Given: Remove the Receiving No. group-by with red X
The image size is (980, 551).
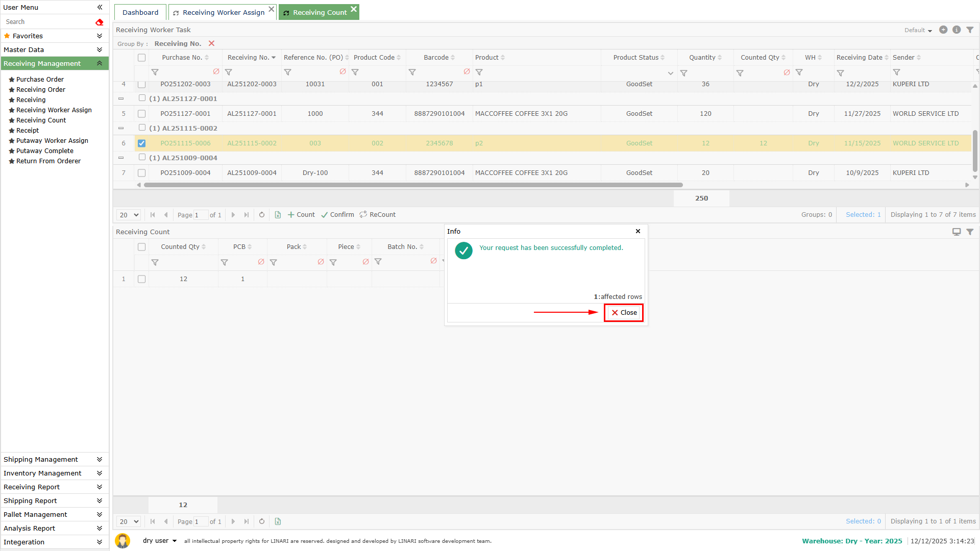Looking at the screenshot, I should coord(211,43).
